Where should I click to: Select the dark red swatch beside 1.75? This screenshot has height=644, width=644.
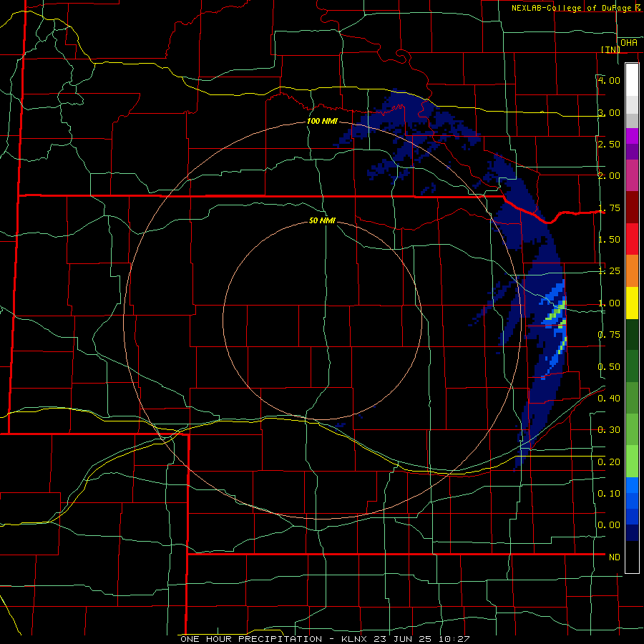coord(632,208)
